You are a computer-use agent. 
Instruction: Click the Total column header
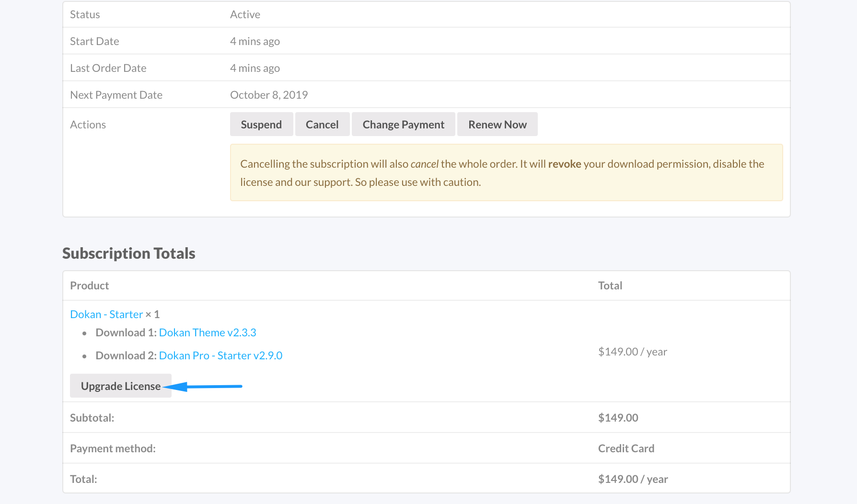[610, 286]
